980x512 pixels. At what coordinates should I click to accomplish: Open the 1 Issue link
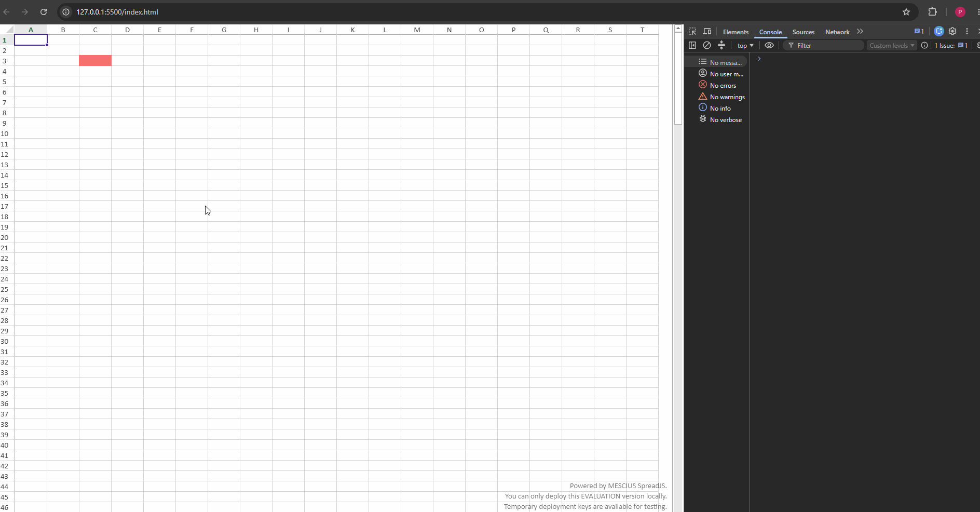pos(951,46)
